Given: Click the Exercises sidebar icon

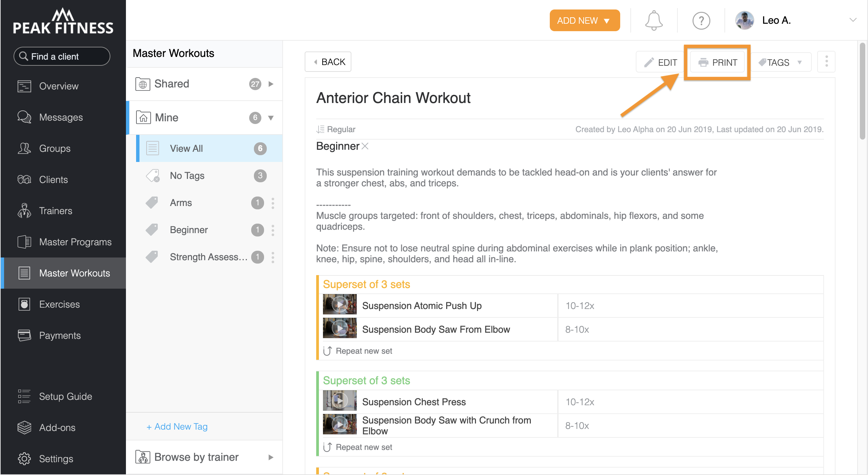Looking at the screenshot, I should pos(24,304).
